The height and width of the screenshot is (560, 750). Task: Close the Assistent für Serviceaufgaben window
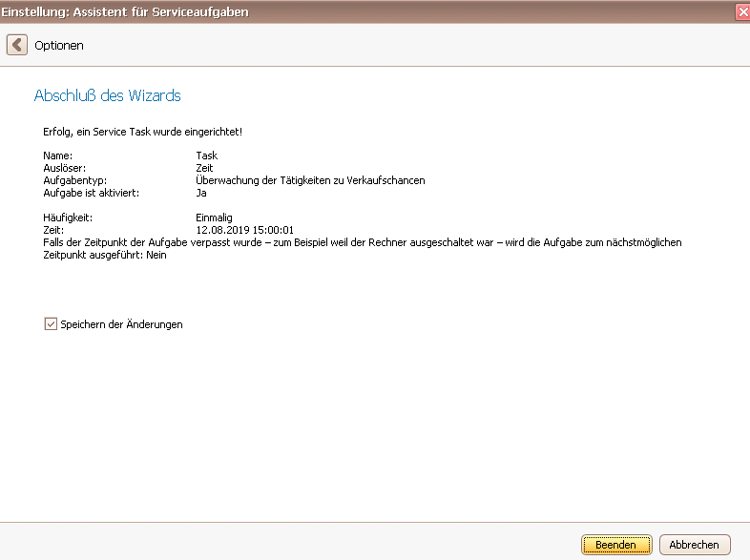coord(742,12)
